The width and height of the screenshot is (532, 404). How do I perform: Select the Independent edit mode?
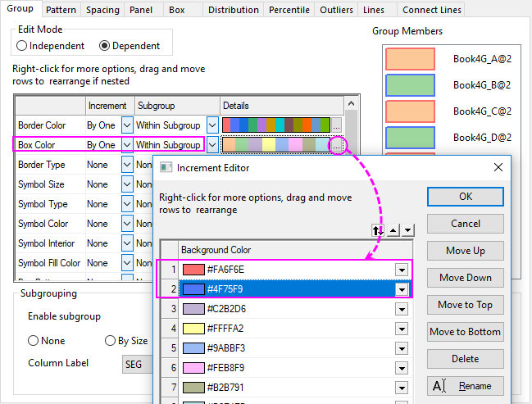[22, 46]
